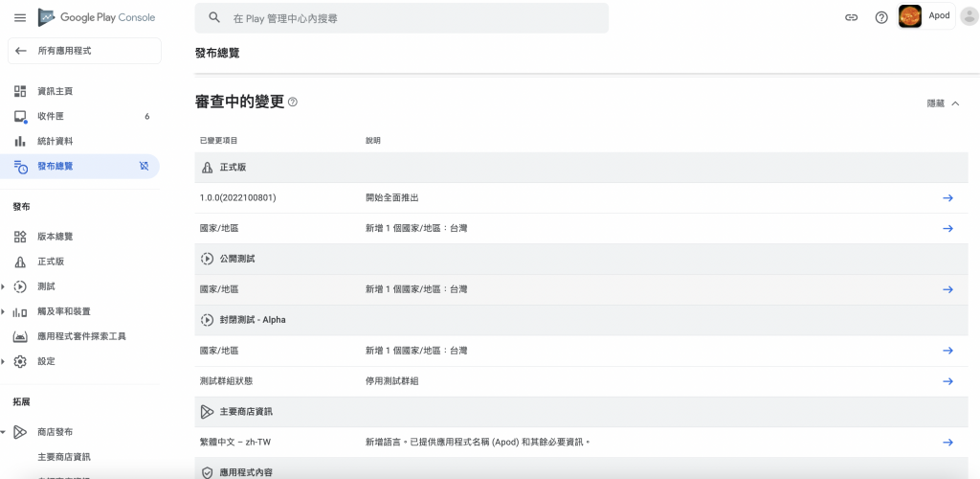Click the 正式版 group header row
Screen dimensions: 980x479
[x=582, y=168]
